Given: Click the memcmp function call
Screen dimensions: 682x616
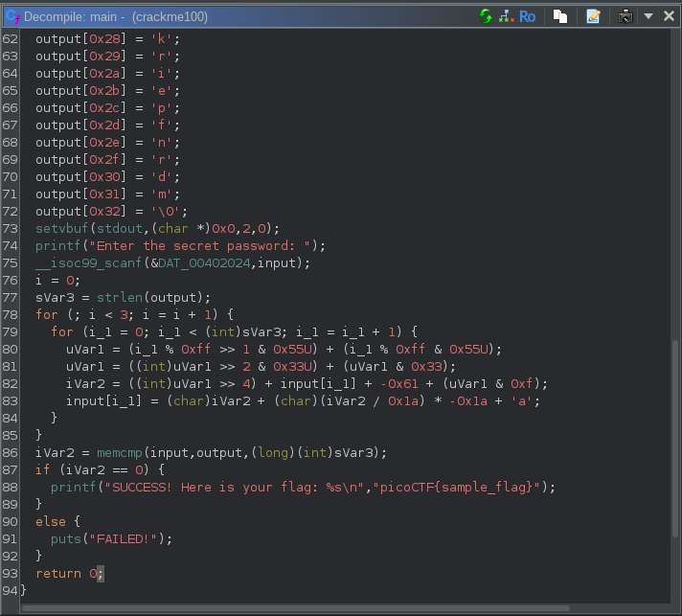Looking at the screenshot, I should point(120,453).
